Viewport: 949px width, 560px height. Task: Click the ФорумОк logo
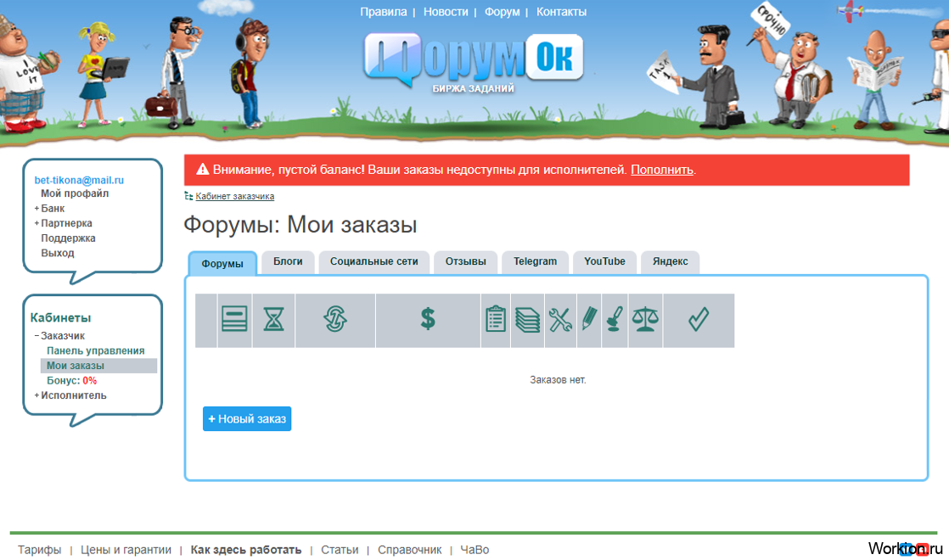click(x=474, y=62)
